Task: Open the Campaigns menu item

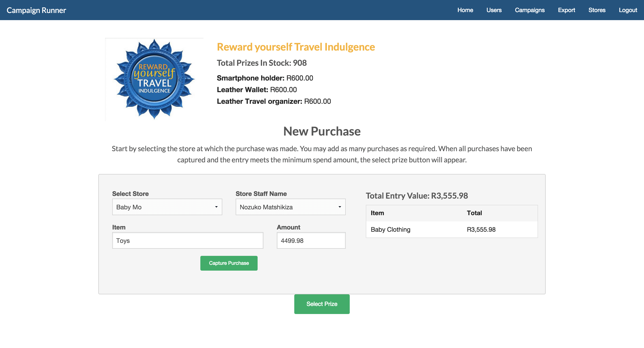Action: [530, 10]
